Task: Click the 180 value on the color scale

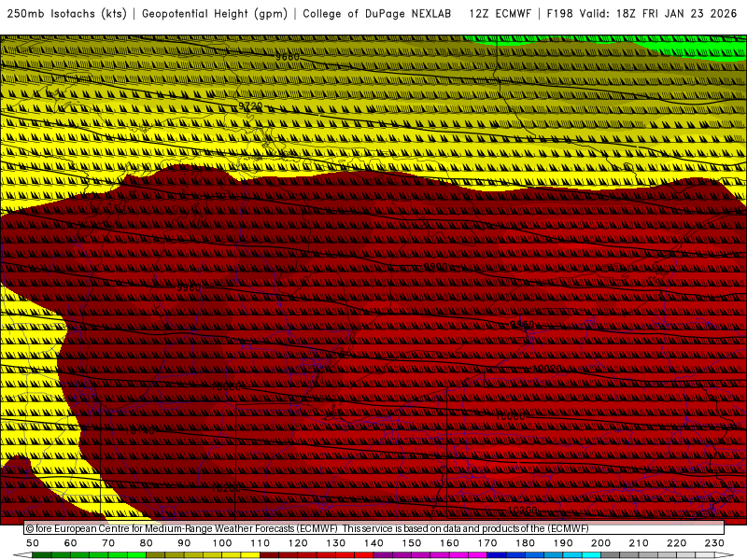Action: tap(525, 543)
